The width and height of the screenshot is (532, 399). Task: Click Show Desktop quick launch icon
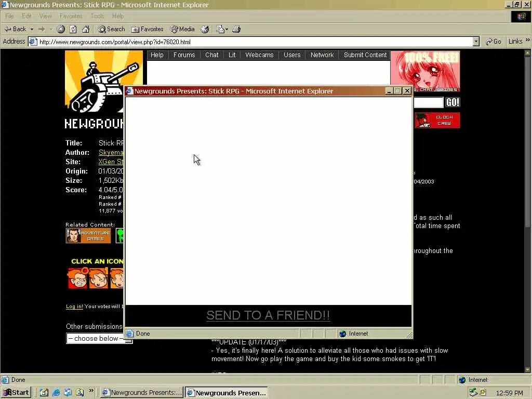click(x=44, y=393)
